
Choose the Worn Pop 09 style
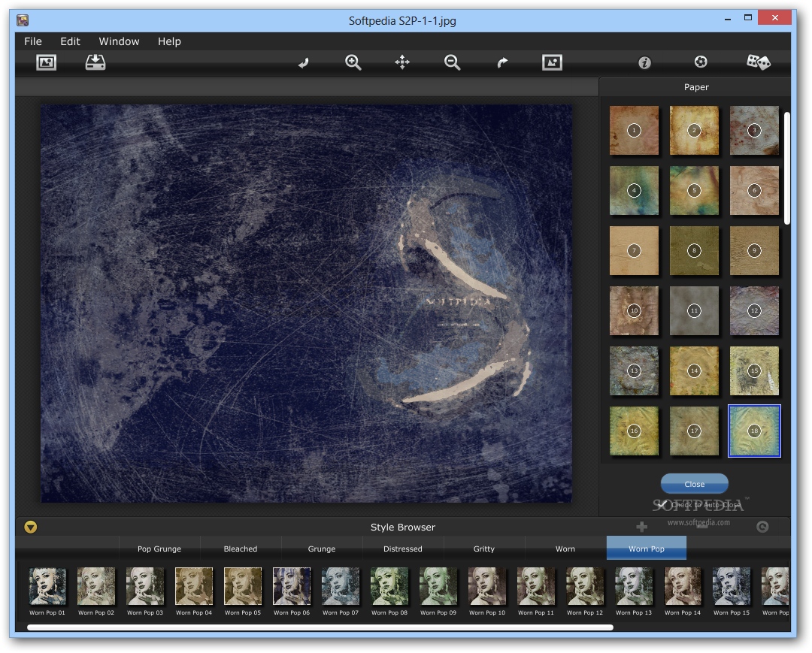(438, 586)
